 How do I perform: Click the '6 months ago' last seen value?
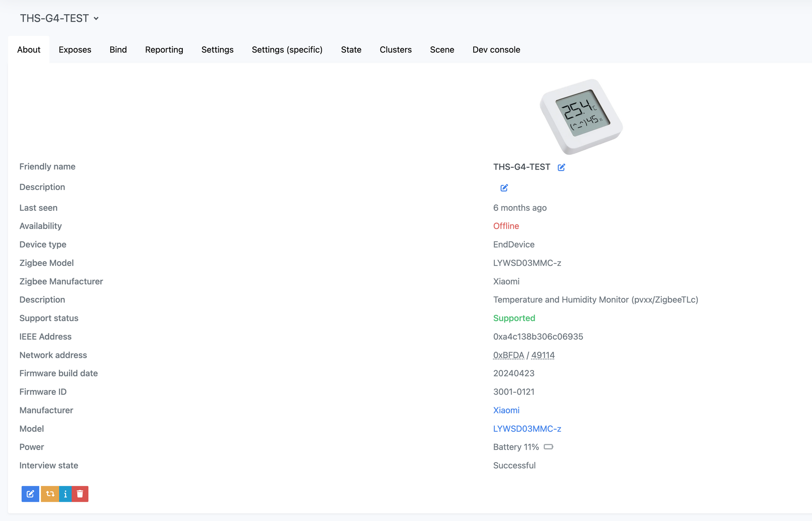pos(520,208)
